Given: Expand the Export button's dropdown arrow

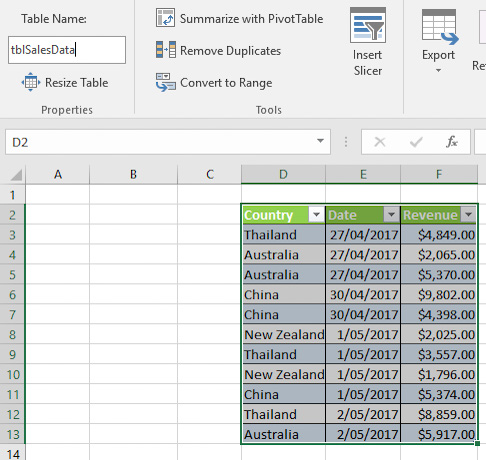Looking at the screenshot, I should point(439,70).
